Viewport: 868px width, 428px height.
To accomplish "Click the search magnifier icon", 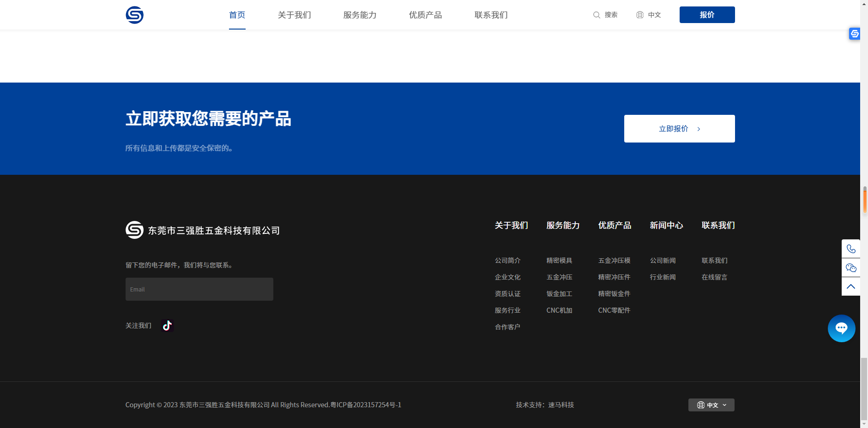I will 597,15.
